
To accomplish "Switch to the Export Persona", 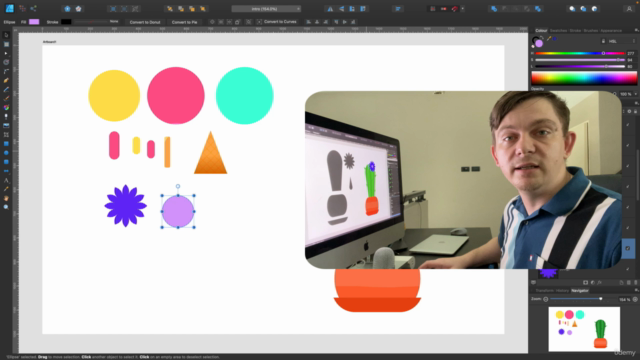I will 33,9.
